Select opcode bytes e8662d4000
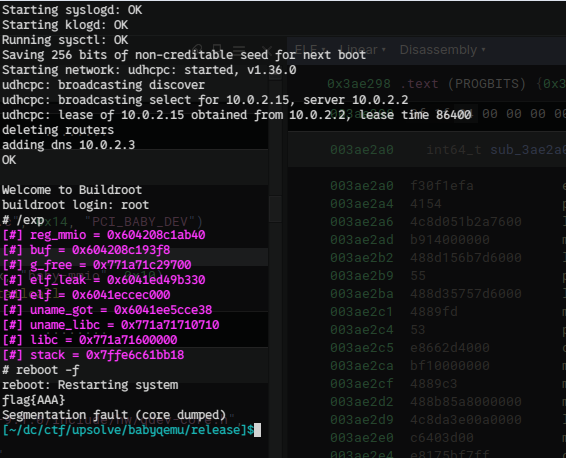This screenshot has height=458, width=566. tap(450, 348)
